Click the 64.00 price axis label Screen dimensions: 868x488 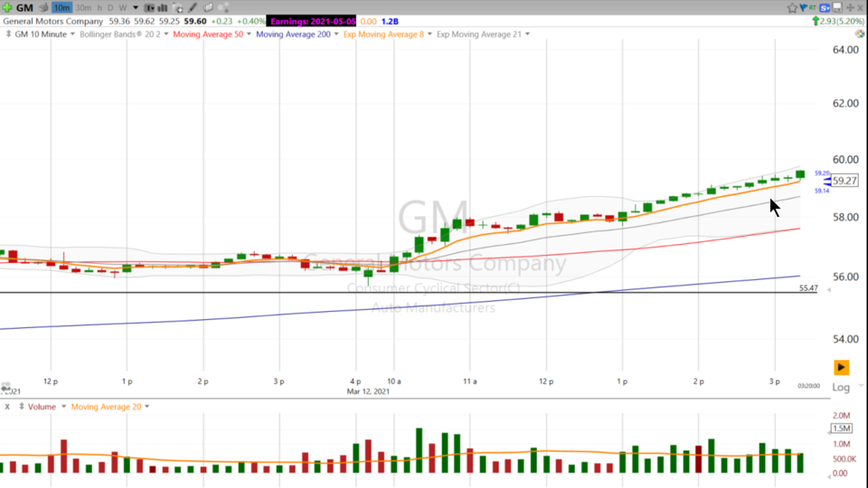(846, 50)
